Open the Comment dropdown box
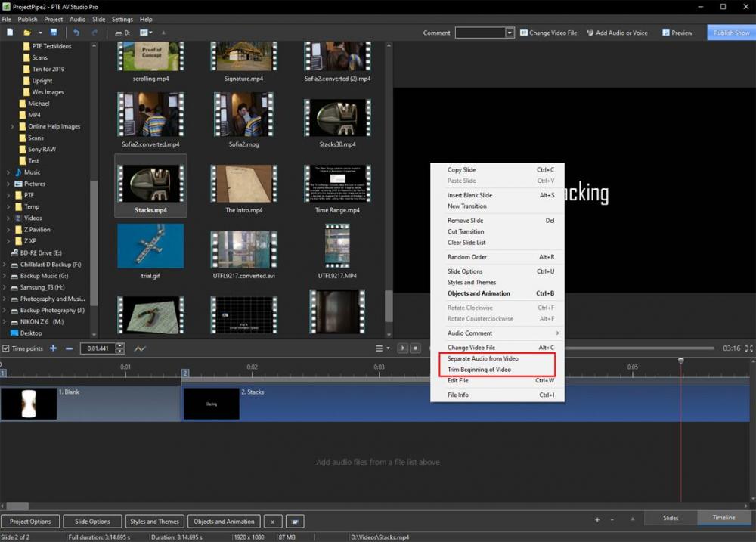Viewport: 756px width, 542px height. pyautogui.click(x=510, y=33)
